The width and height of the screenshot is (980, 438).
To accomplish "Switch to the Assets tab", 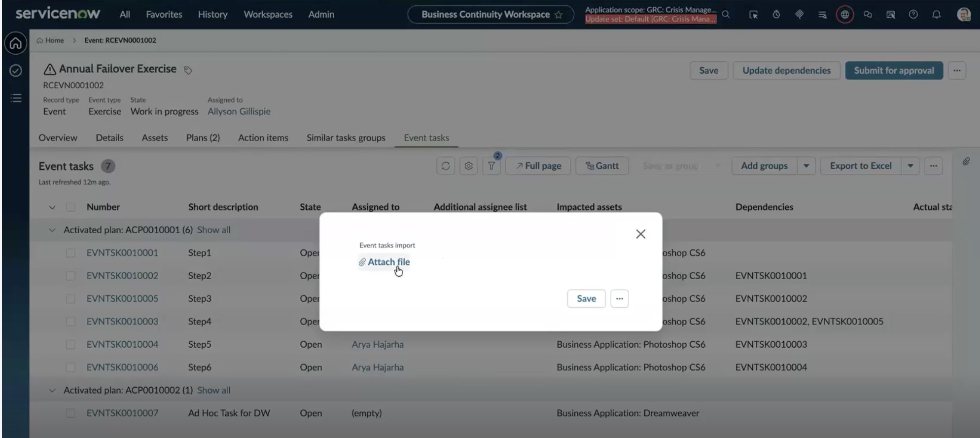I will tap(155, 138).
